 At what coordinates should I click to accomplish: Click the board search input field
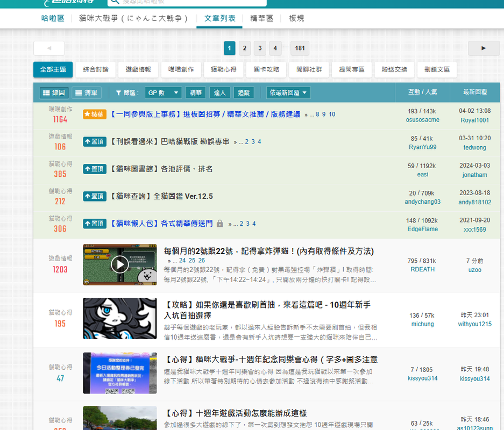(193, 2)
